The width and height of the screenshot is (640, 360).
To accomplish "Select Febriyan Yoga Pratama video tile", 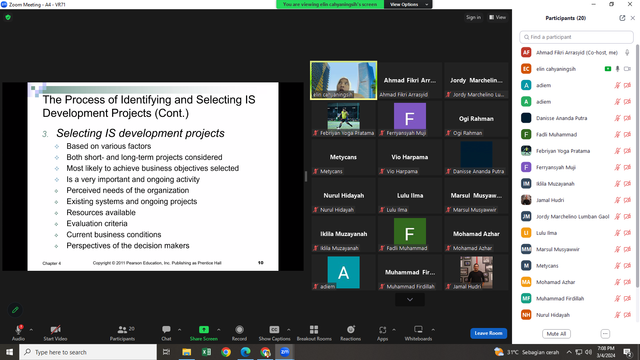I will [344, 119].
